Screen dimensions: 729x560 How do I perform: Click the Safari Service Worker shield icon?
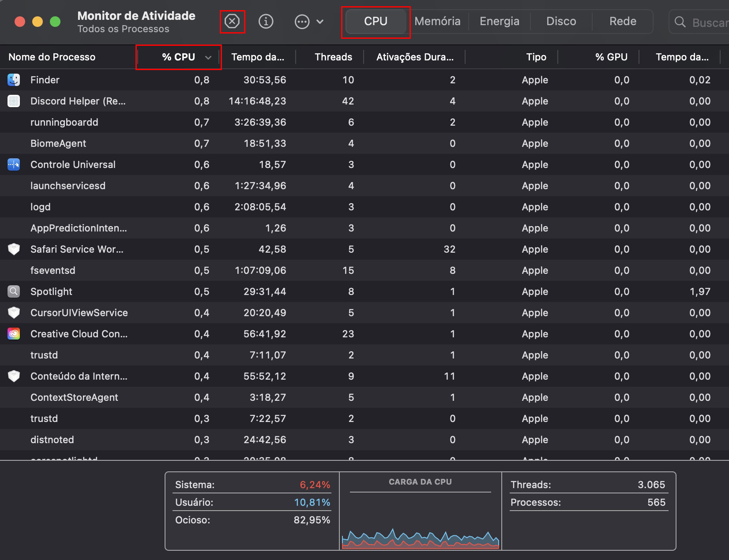pyautogui.click(x=14, y=249)
